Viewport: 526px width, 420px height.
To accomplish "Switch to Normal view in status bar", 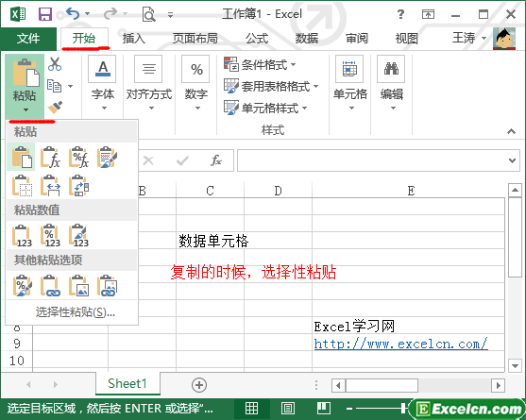I will tap(251, 409).
